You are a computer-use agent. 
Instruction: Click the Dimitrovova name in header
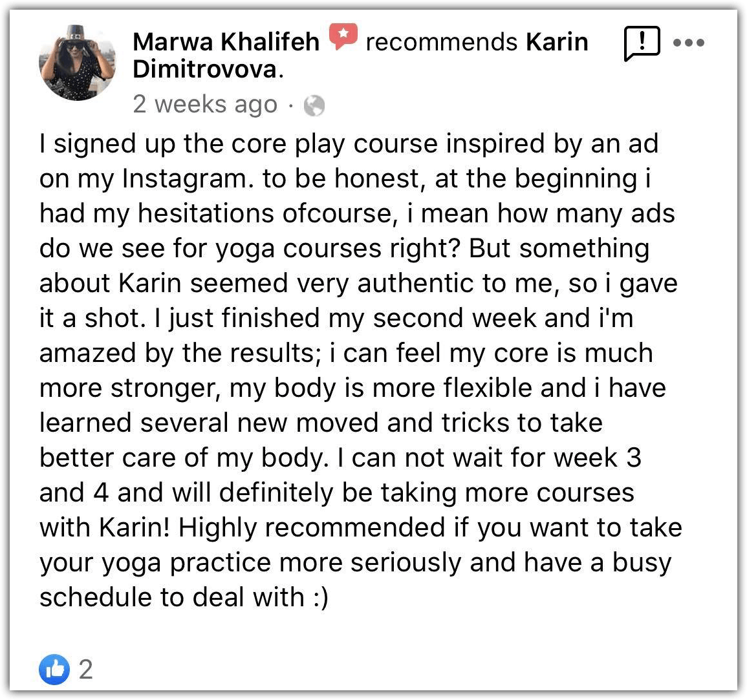(205, 69)
